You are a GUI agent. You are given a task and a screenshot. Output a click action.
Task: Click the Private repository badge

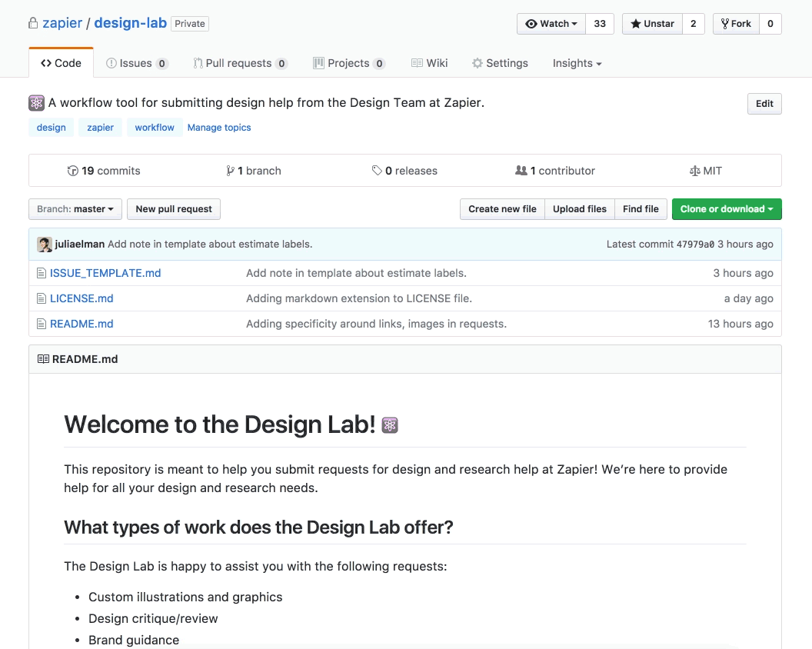[190, 24]
